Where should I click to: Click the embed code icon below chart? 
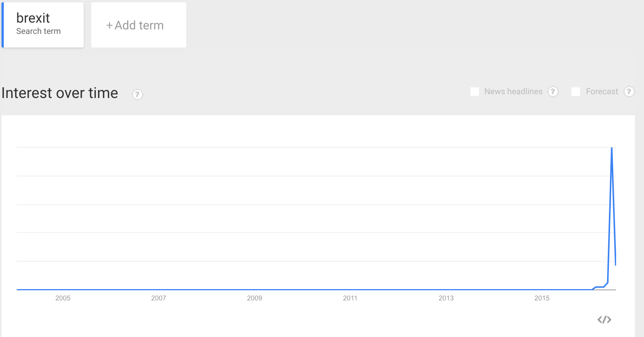point(604,320)
